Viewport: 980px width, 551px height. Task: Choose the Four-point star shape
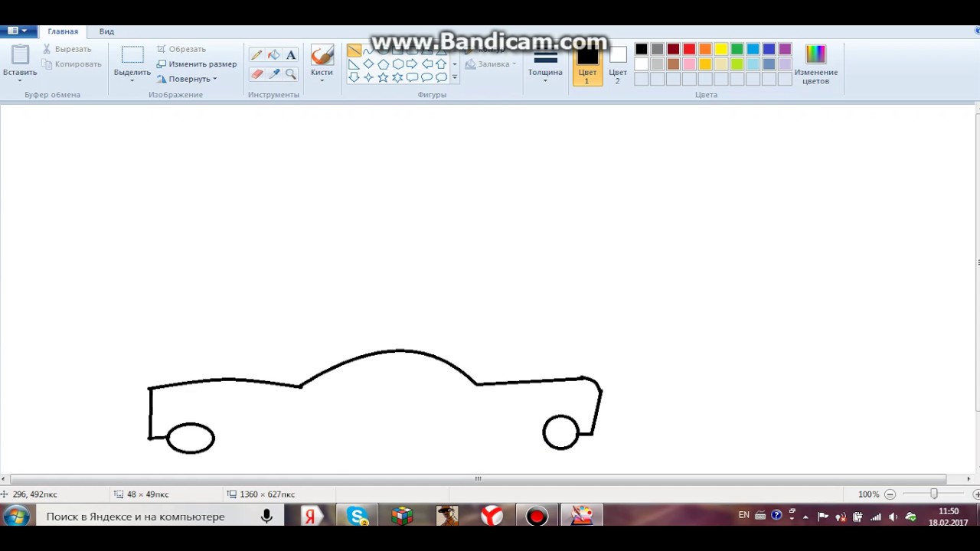point(368,78)
